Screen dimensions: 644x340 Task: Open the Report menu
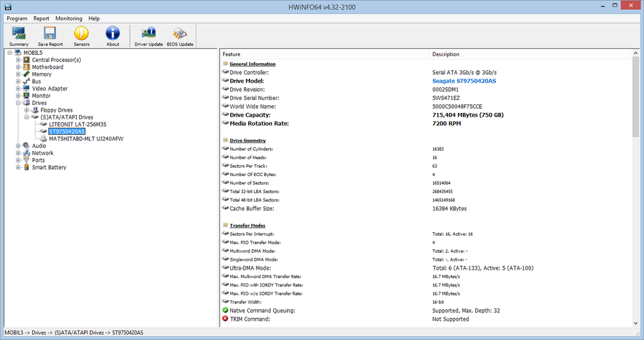(41, 19)
